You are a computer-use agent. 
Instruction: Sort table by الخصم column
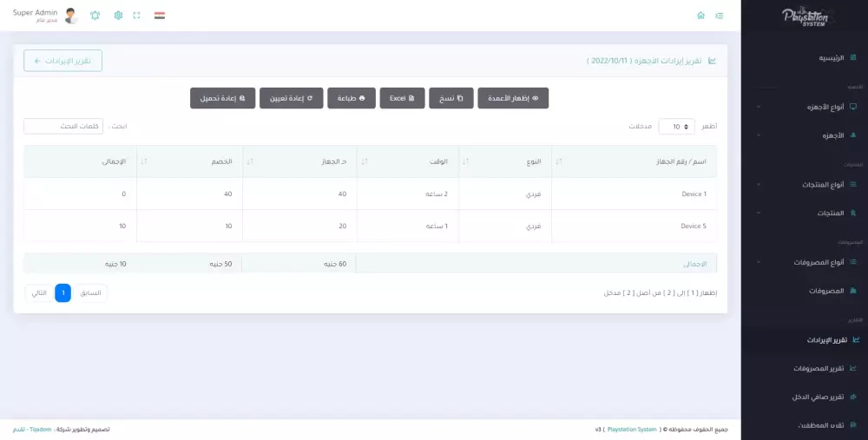(189, 161)
